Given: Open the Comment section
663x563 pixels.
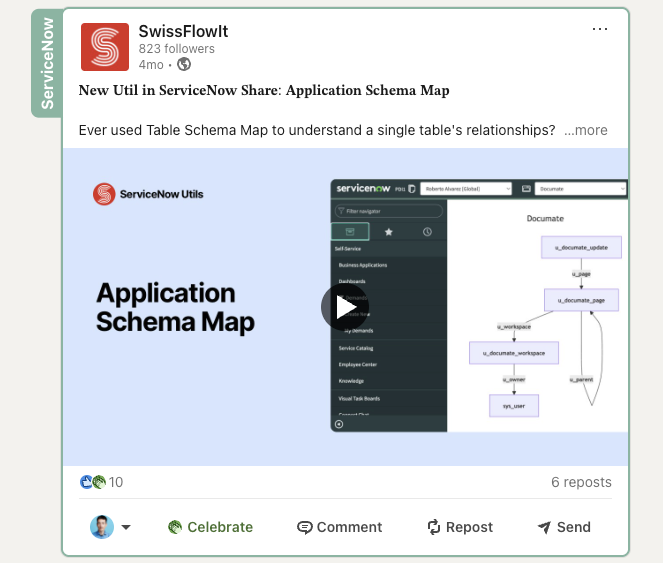Looking at the screenshot, I should tap(339, 527).
